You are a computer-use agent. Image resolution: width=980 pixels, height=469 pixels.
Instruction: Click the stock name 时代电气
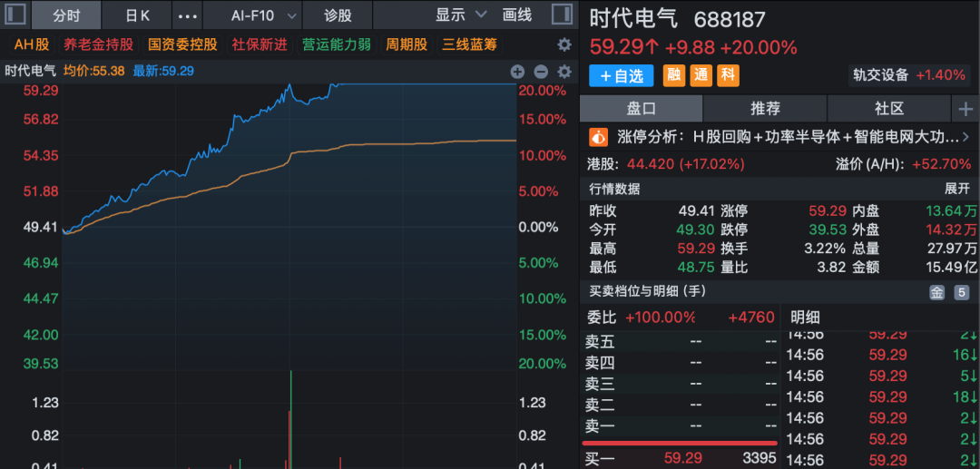(633, 19)
